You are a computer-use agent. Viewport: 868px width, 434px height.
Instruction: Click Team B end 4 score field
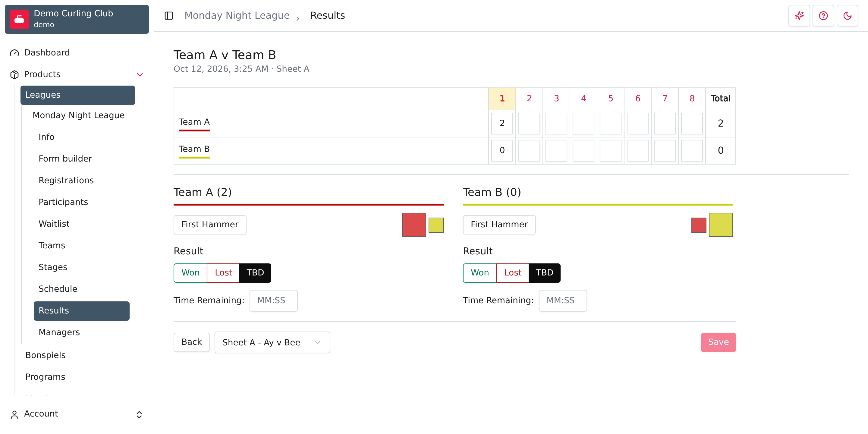coord(583,151)
